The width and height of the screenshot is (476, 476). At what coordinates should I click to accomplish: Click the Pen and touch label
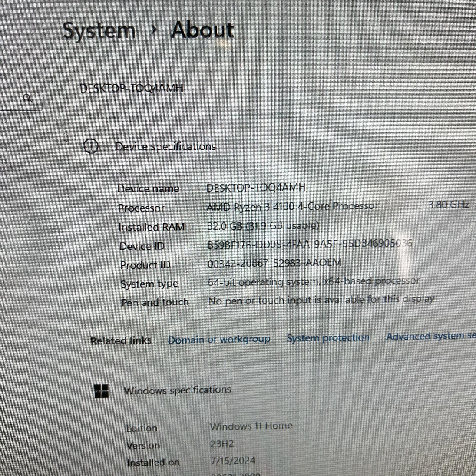tap(155, 302)
